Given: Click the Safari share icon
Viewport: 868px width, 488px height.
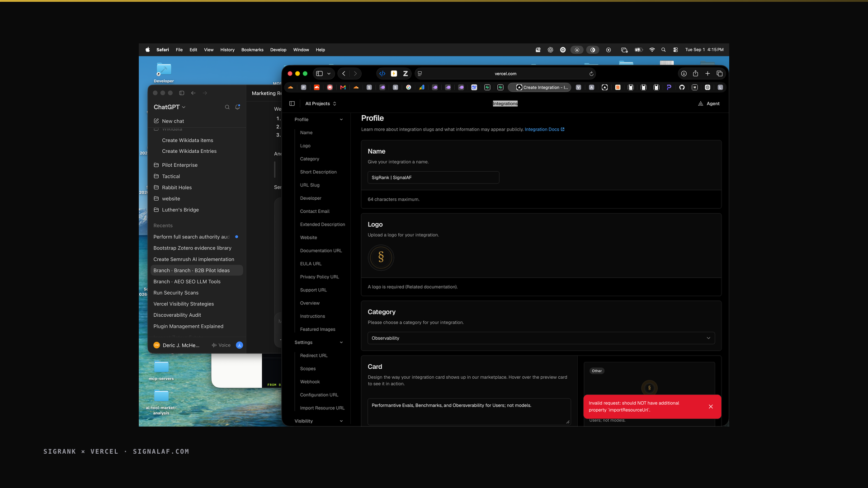Looking at the screenshot, I should tap(695, 74).
